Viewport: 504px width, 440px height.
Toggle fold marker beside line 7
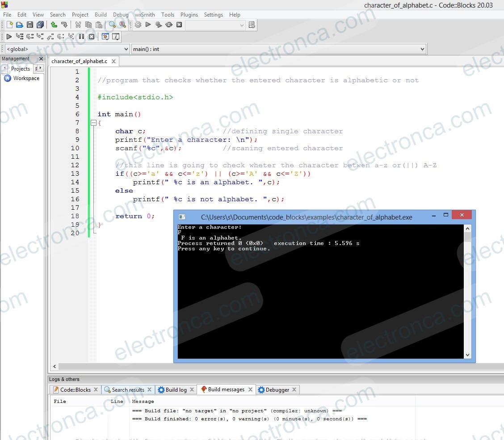tap(93, 123)
